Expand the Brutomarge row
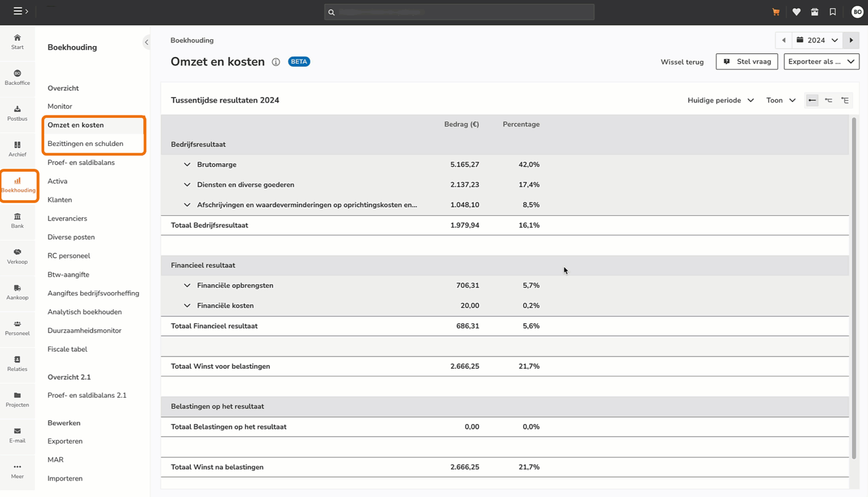868x497 pixels. pos(187,164)
